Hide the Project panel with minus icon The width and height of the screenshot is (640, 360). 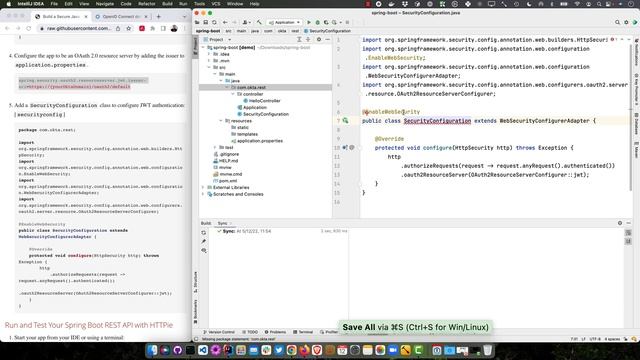pyautogui.click(x=327, y=40)
